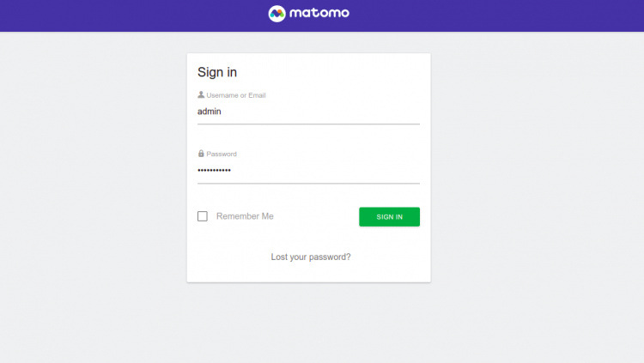
Task: Open the Lost your password link
Action: coord(311,257)
